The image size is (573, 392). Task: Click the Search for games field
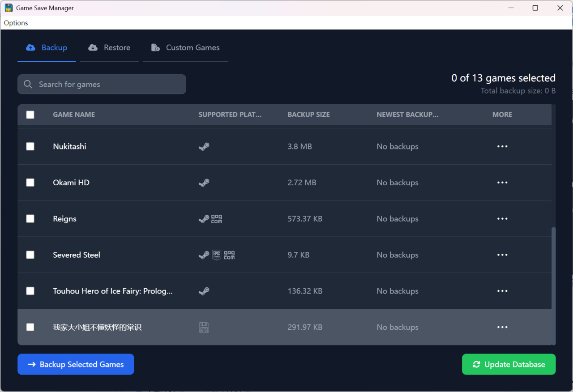[102, 84]
